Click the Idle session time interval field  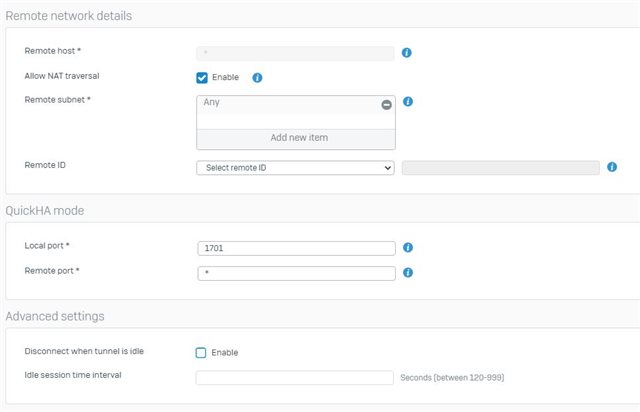pos(294,378)
